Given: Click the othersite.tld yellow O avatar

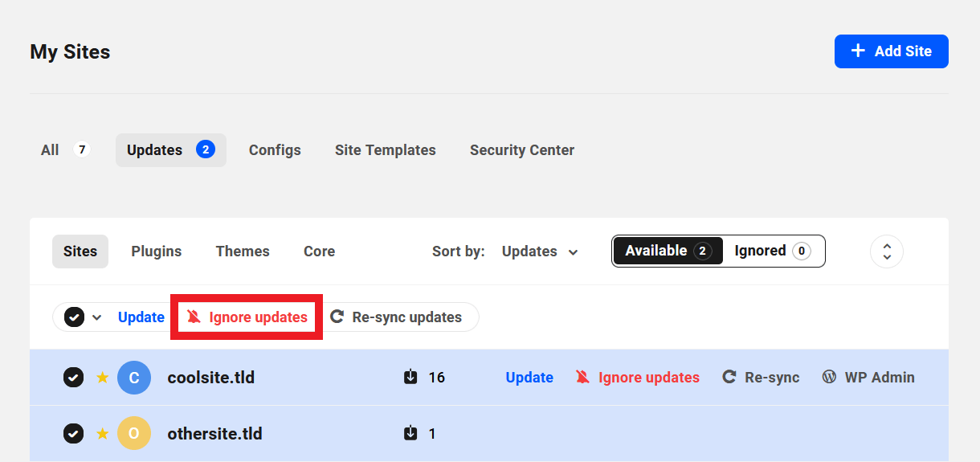Looking at the screenshot, I should pos(134,434).
